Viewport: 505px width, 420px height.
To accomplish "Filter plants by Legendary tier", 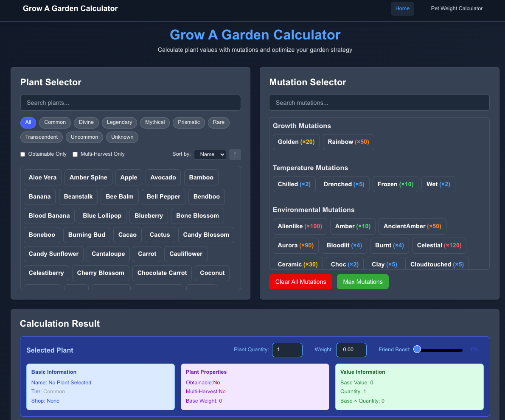I will pos(119,122).
